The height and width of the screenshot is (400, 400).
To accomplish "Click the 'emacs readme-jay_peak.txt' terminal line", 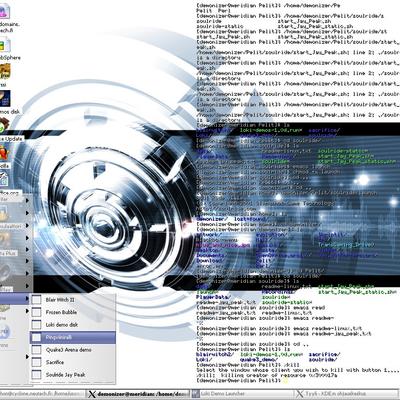I will click(284, 333).
